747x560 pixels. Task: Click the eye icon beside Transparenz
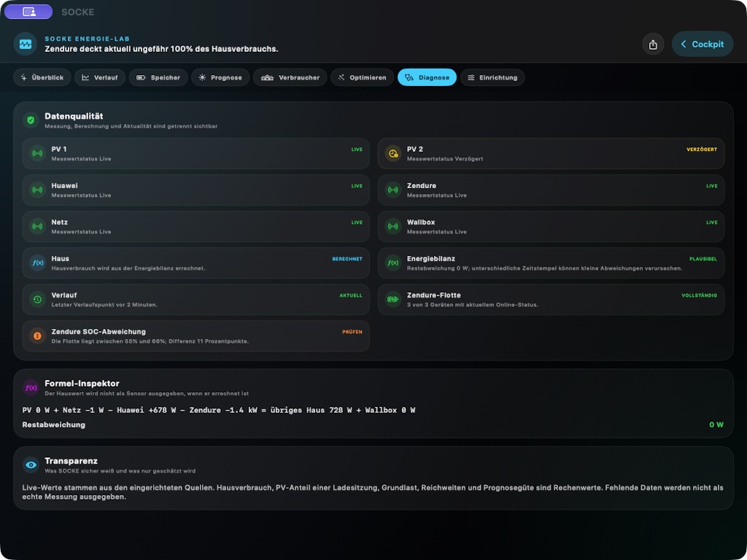(31, 465)
